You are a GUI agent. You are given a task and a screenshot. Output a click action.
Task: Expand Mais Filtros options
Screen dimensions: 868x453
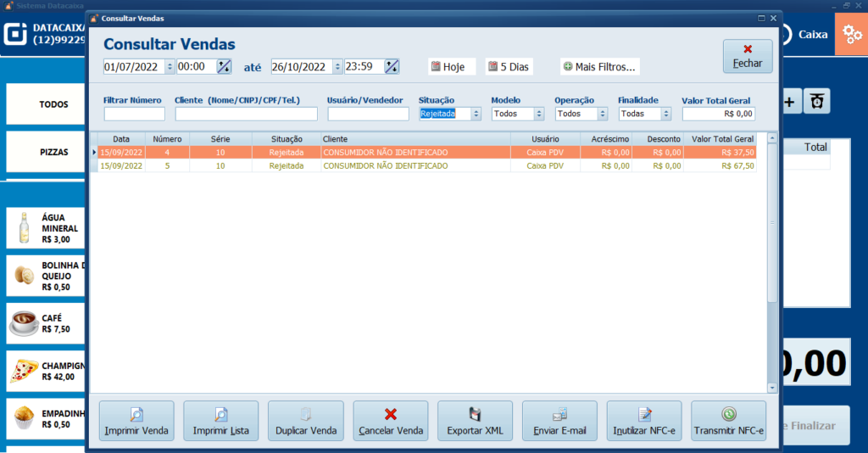(x=599, y=67)
